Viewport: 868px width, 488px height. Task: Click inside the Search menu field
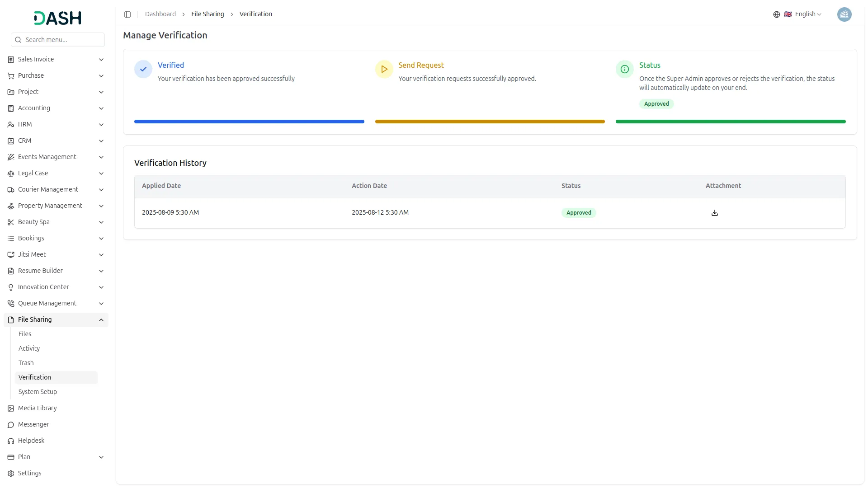[x=57, y=40]
